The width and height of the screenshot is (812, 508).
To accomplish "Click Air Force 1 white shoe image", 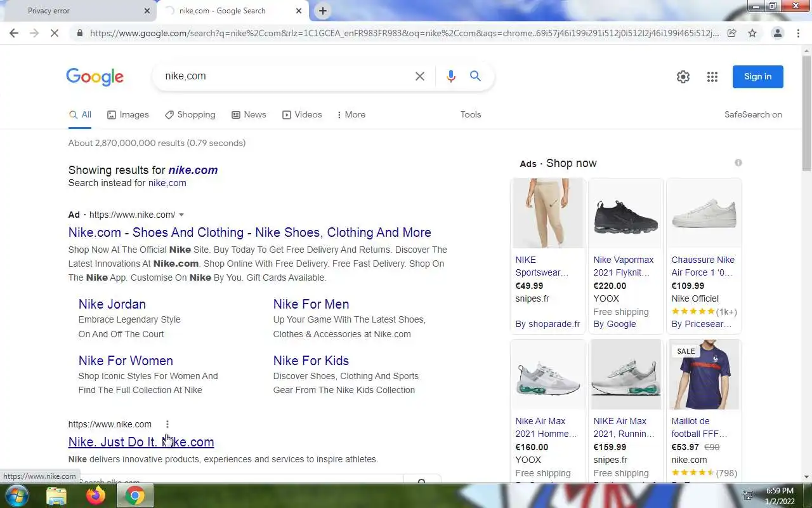I will click(704, 213).
